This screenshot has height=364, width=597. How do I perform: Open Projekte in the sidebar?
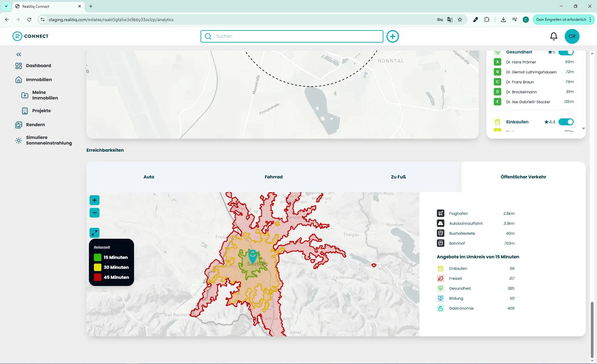(x=41, y=111)
